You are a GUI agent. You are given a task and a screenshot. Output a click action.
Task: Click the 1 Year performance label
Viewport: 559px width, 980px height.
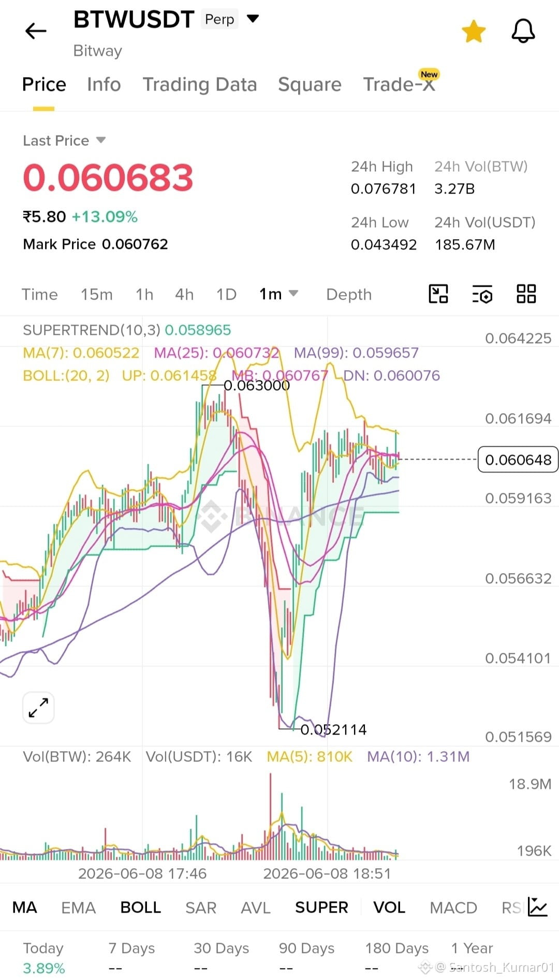pos(472,948)
